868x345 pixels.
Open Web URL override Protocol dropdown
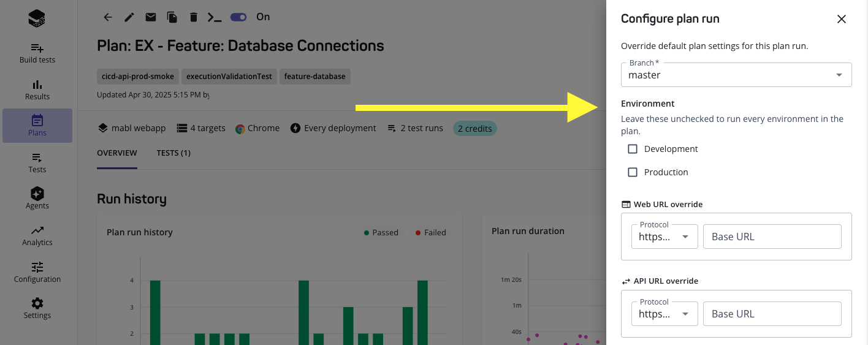664,237
